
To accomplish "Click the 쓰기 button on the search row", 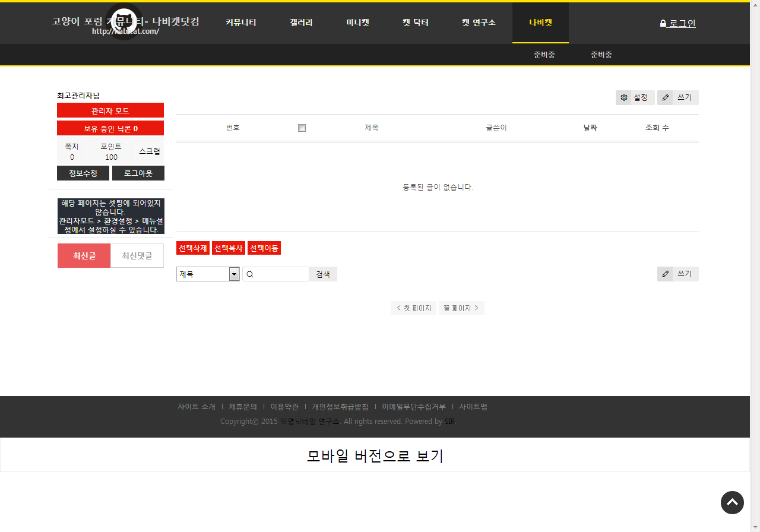I will click(678, 274).
